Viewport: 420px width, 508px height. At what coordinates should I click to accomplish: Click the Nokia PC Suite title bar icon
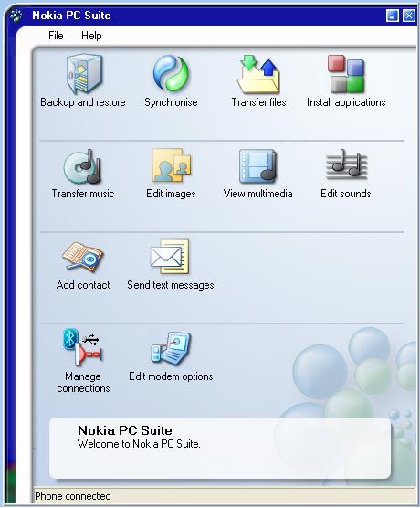[x=16, y=16]
